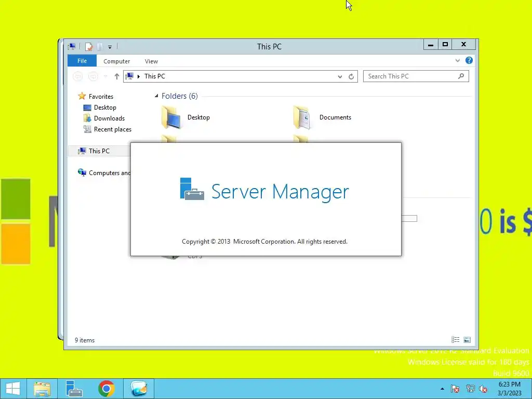This screenshot has width=532, height=399.
Task: Minimize the This PC window
Action: point(431,45)
